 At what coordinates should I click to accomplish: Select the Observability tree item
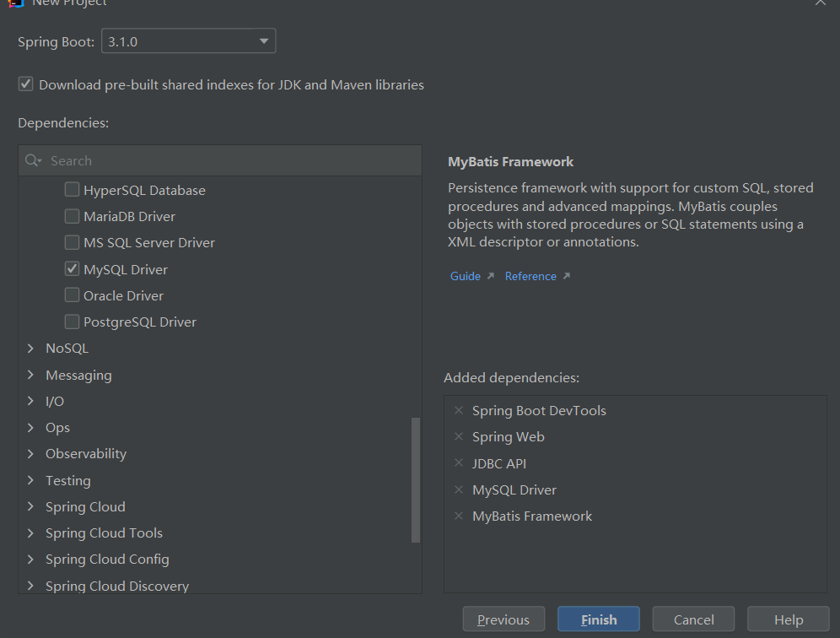(86, 454)
